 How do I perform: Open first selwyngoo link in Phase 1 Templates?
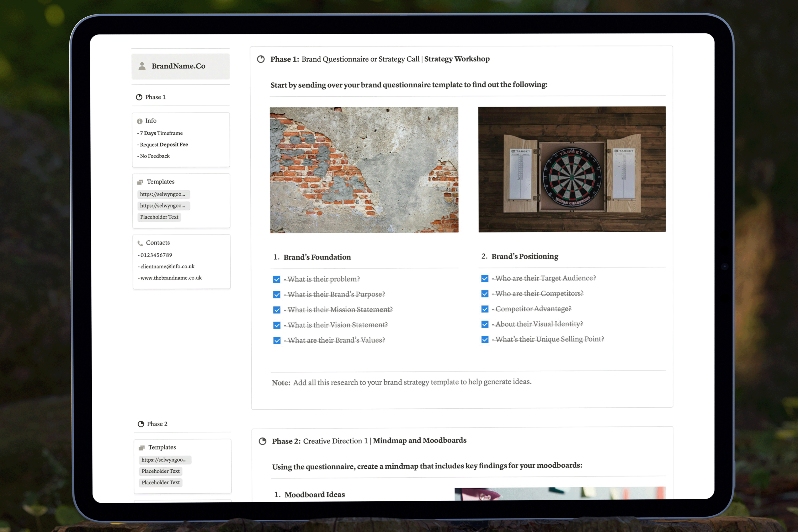(x=163, y=194)
